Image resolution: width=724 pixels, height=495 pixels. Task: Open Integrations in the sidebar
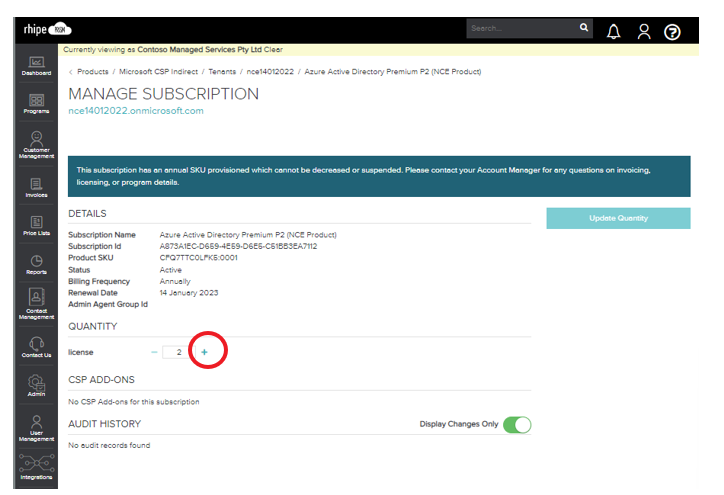pyautogui.click(x=36, y=466)
